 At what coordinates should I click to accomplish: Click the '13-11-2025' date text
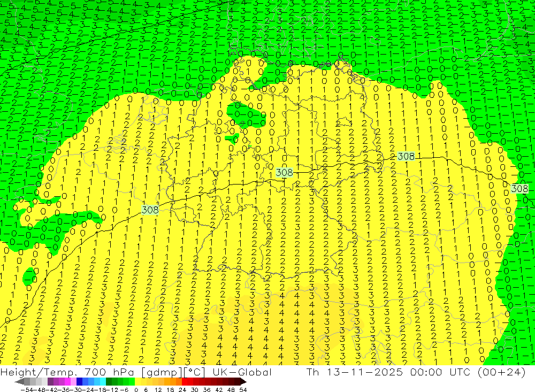[x=365, y=372]
